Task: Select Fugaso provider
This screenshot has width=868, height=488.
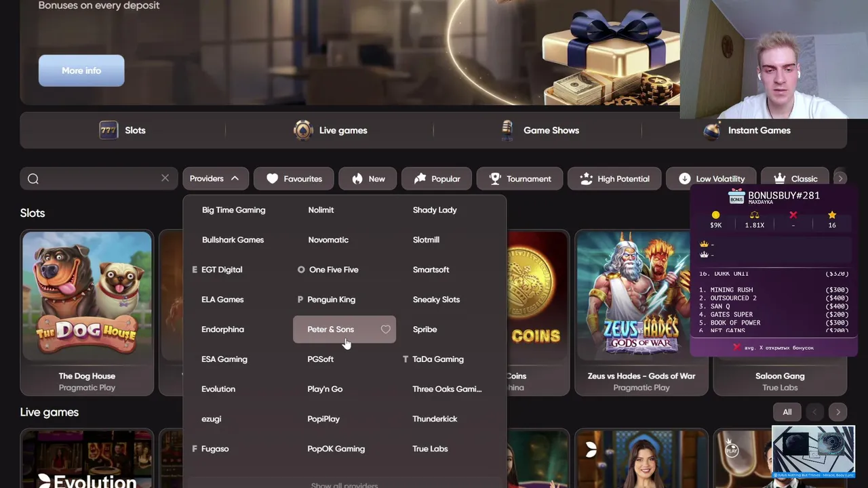Action: pos(215,449)
